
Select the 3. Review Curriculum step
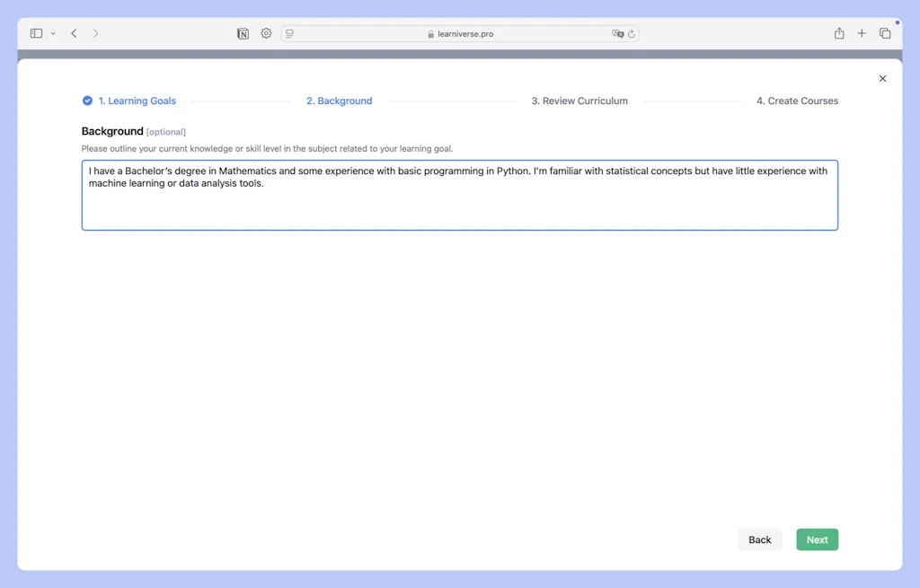pyautogui.click(x=579, y=101)
